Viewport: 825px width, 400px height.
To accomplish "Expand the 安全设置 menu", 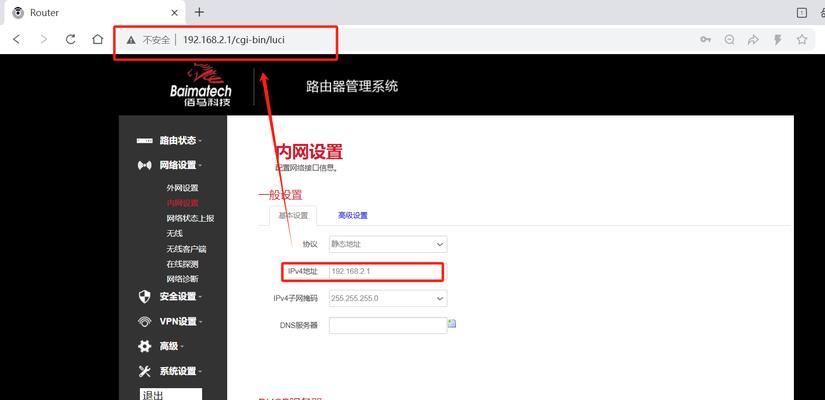I will pyautogui.click(x=180, y=296).
